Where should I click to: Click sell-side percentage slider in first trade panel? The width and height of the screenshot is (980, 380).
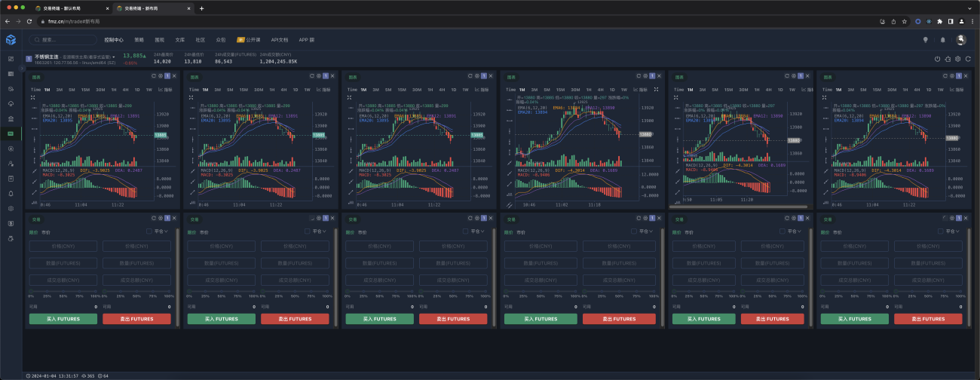[x=137, y=290]
